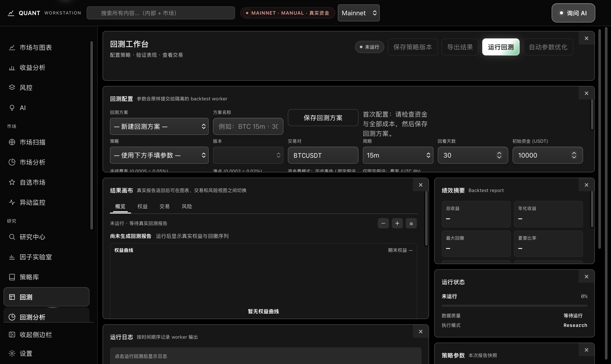Open the 新建回测方案 dropdown

click(159, 126)
